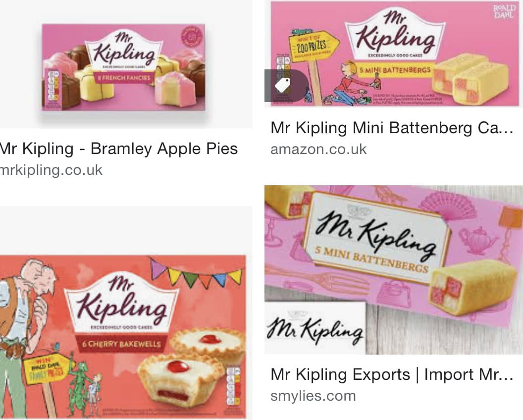The image size is (523, 420).
Task: Visit the mrkipling.co.uk source link
Action: coord(52,170)
